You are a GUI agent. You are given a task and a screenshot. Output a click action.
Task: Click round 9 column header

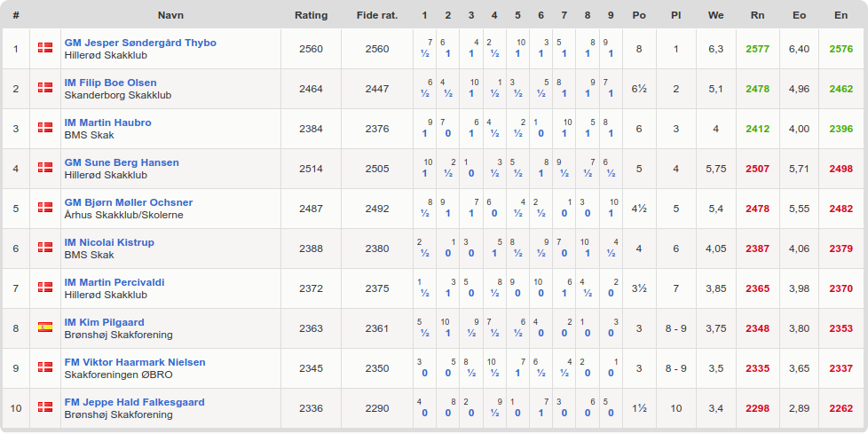coord(611,15)
